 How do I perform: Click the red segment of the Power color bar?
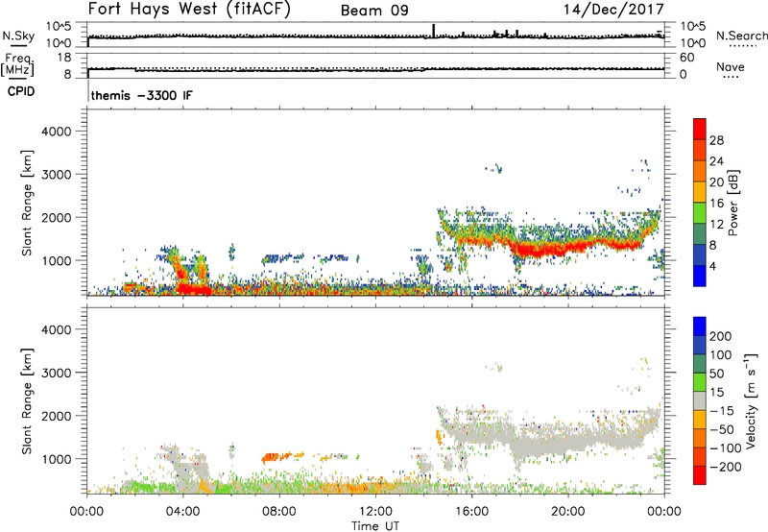(x=700, y=129)
